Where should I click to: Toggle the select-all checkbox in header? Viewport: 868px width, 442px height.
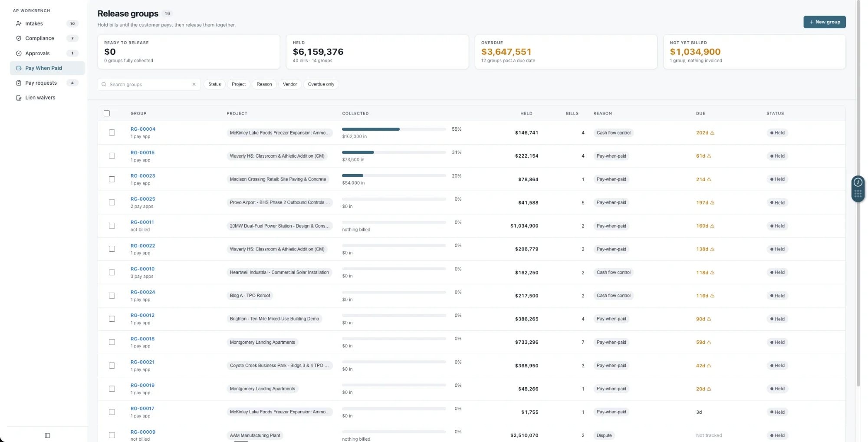coord(107,113)
